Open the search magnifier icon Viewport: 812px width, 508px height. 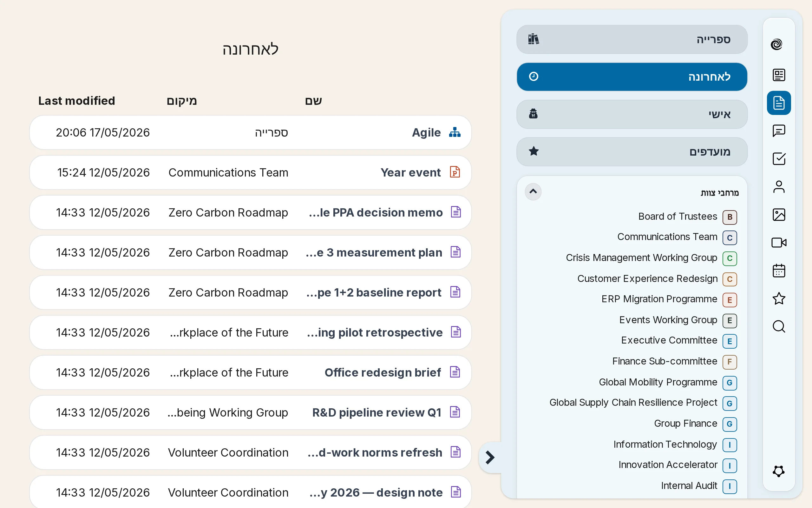[x=778, y=327]
